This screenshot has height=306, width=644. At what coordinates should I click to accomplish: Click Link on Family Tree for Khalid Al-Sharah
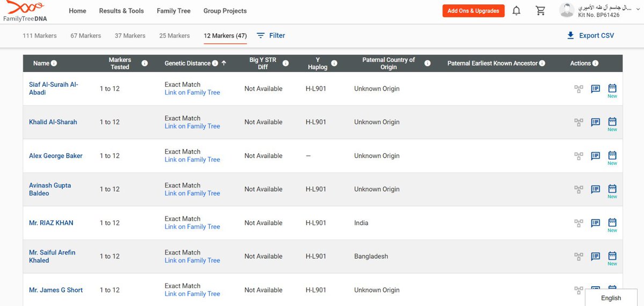coord(192,126)
